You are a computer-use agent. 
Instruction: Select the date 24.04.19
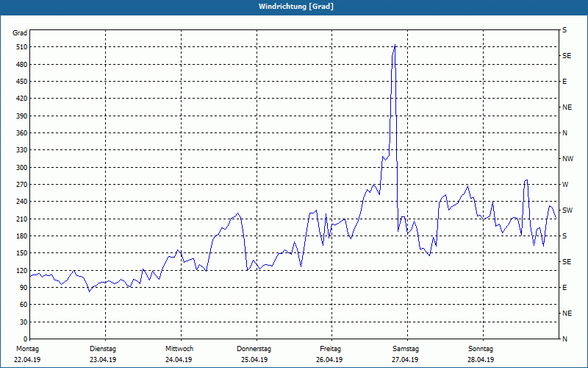179,360
